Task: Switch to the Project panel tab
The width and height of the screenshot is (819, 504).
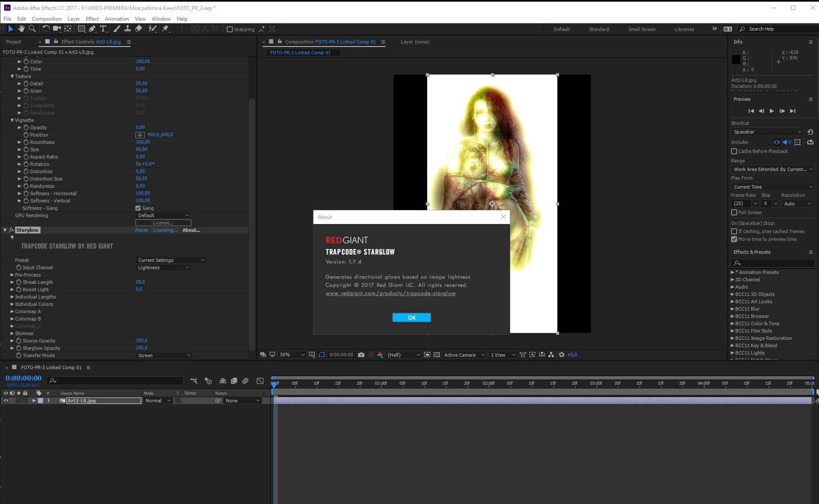Action: click(13, 42)
